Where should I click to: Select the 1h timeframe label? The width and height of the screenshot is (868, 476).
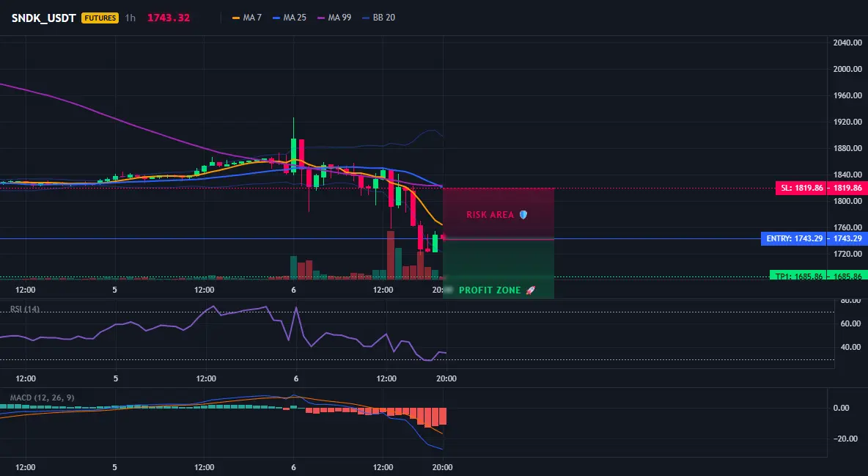click(130, 18)
